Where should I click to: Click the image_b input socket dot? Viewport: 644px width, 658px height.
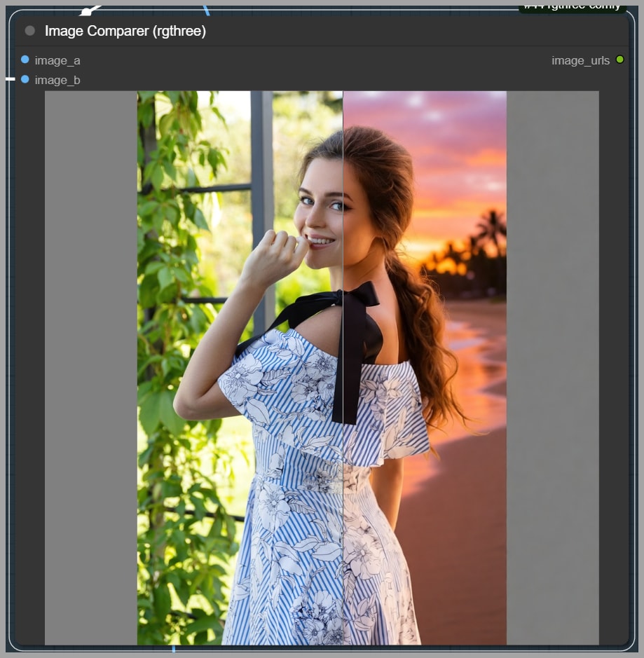click(x=25, y=79)
